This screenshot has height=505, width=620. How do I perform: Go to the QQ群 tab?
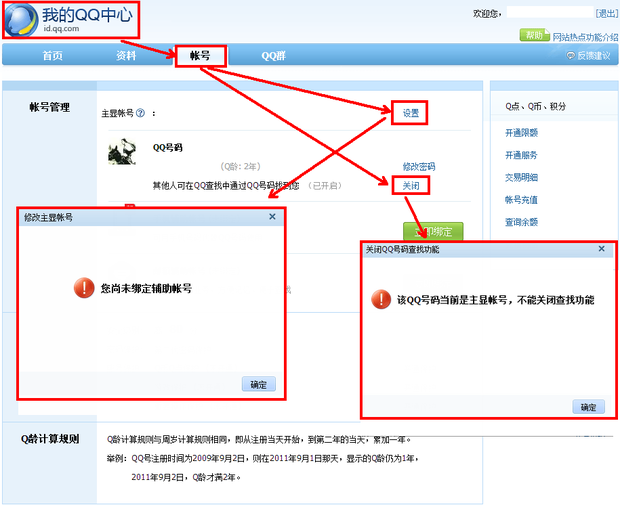[x=274, y=56]
